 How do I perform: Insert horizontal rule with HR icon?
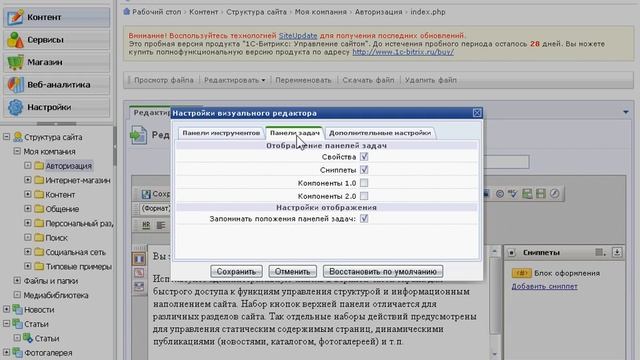146,225
